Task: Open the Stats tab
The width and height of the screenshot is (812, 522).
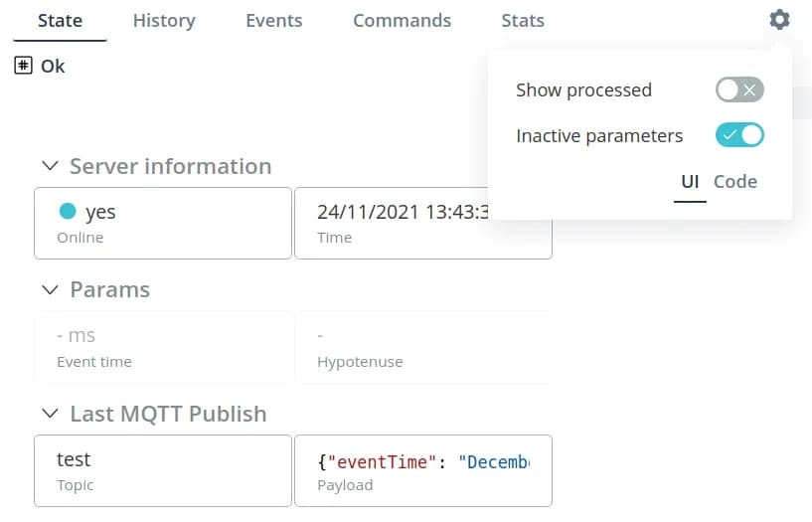Action: pyautogui.click(x=523, y=21)
